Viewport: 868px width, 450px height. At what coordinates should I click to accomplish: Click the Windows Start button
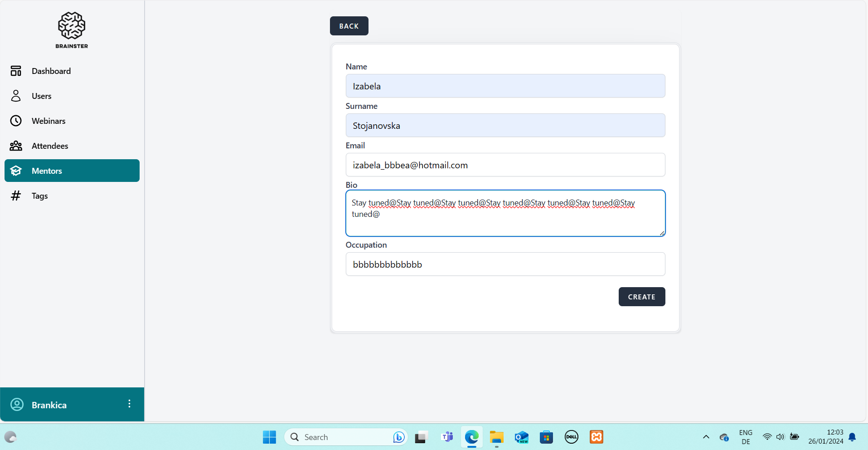(x=269, y=437)
